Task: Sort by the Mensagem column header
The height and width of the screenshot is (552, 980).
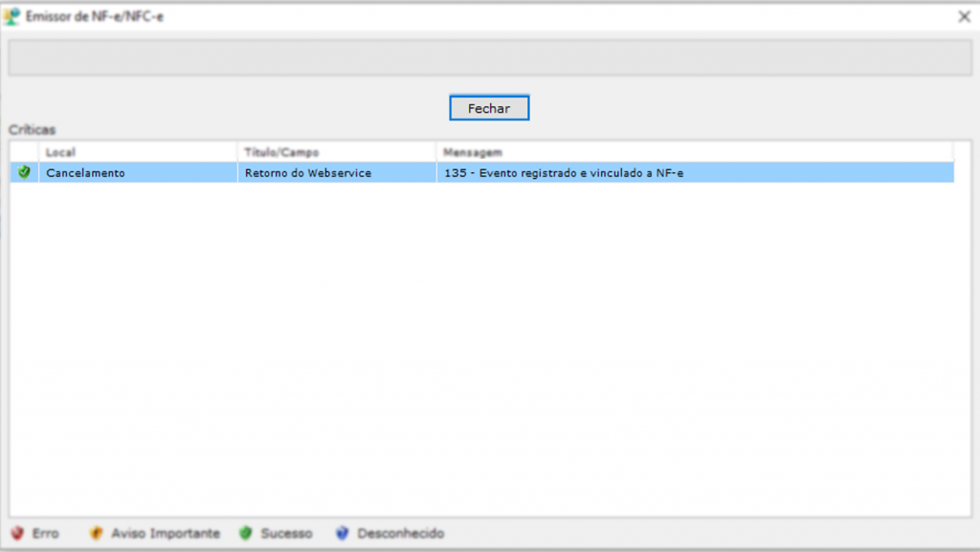Action: pyautogui.click(x=694, y=152)
